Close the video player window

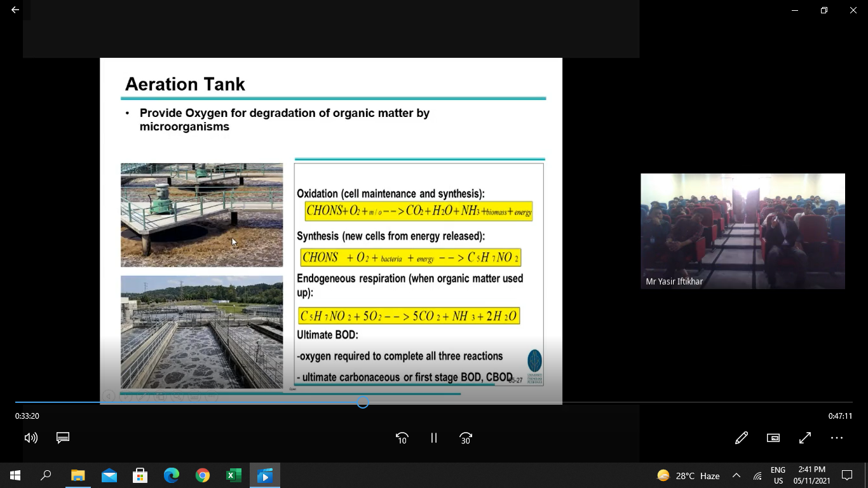853,10
